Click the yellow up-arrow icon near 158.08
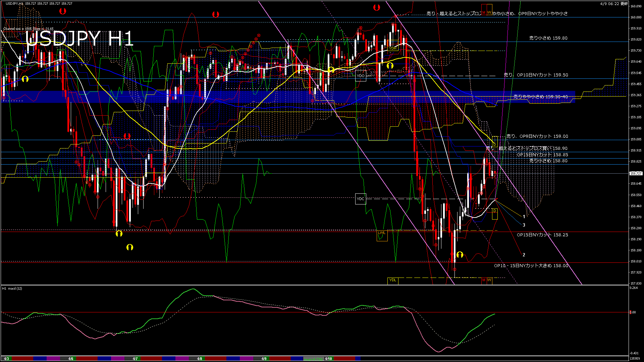The width and height of the screenshot is (644, 362). tap(460, 255)
